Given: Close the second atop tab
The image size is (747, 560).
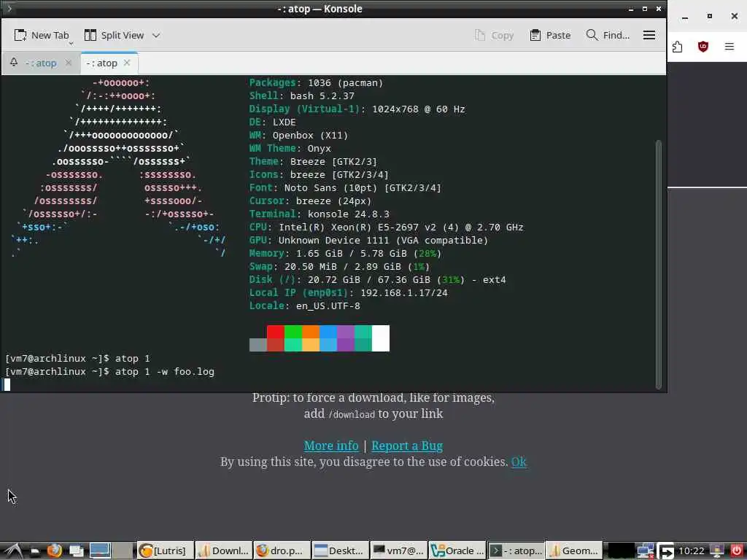Looking at the screenshot, I should tap(127, 63).
